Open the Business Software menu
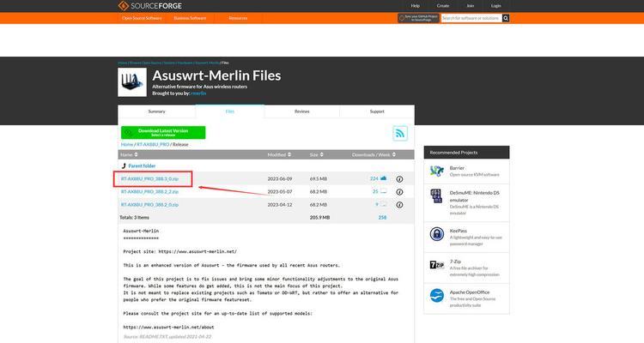The width and height of the screenshot is (644, 343). [x=190, y=18]
